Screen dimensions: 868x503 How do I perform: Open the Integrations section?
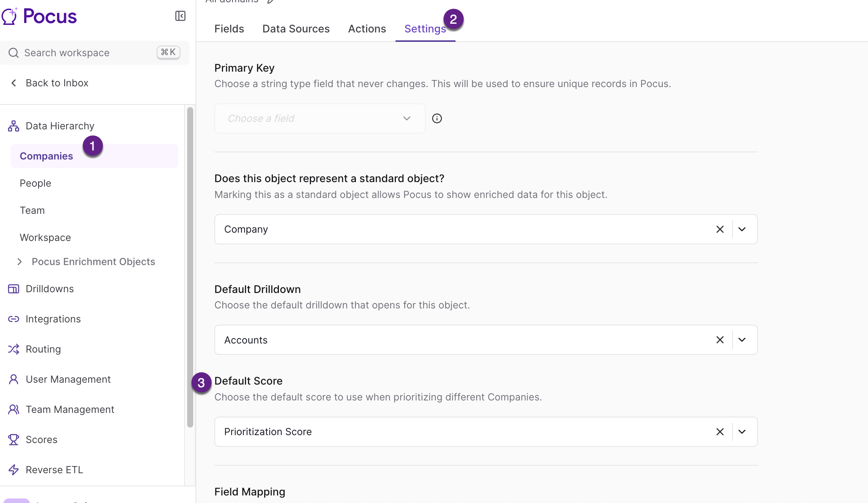pos(53,319)
